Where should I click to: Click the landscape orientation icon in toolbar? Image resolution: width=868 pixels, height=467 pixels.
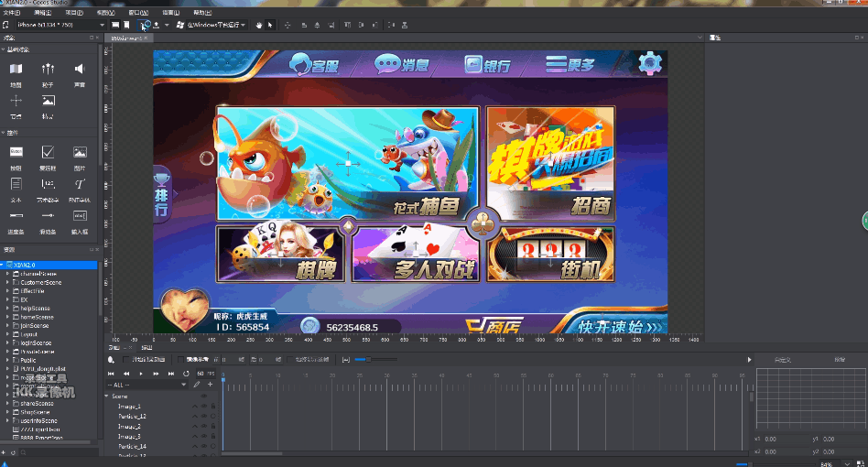[115, 25]
